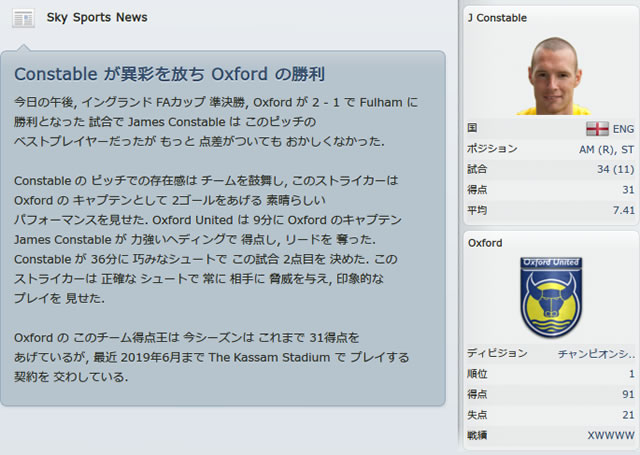Click the England flag icon
Image resolution: width=640 pixels, height=455 pixels.
[x=597, y=129]
